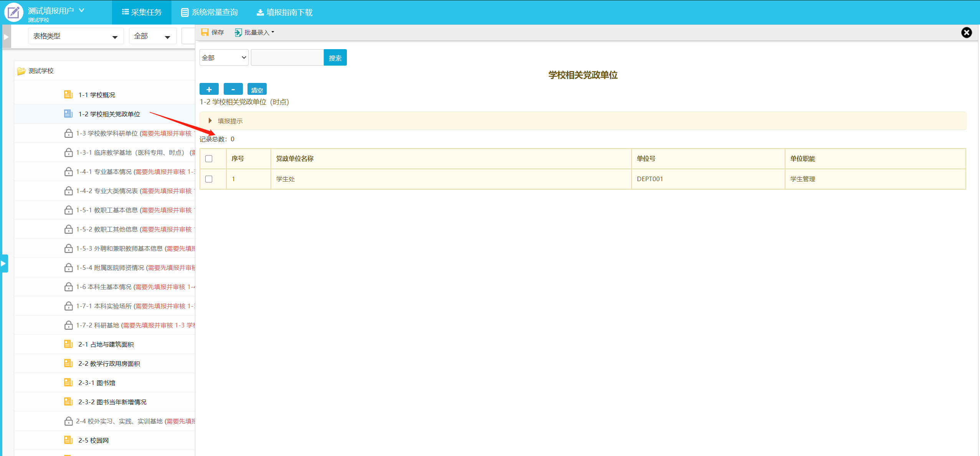Open the 填报指南下载 tab
Viewport: 980px width, 456px height.
tap(284, 12)
